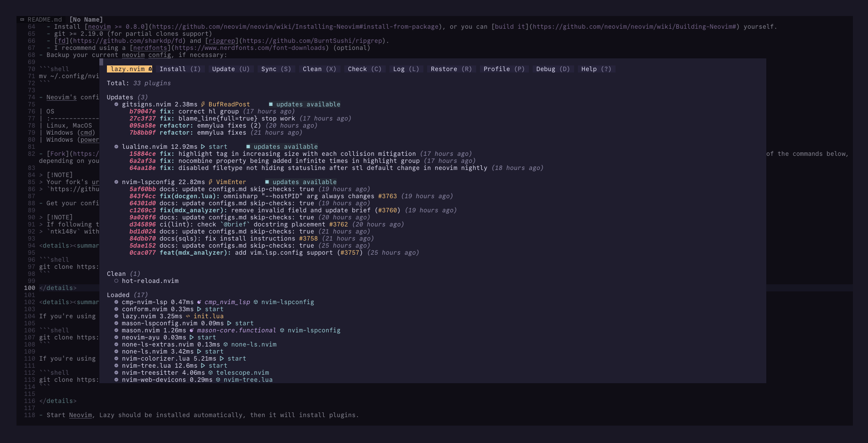Click the file icon beside README.md tab

(x=22, y=20)
